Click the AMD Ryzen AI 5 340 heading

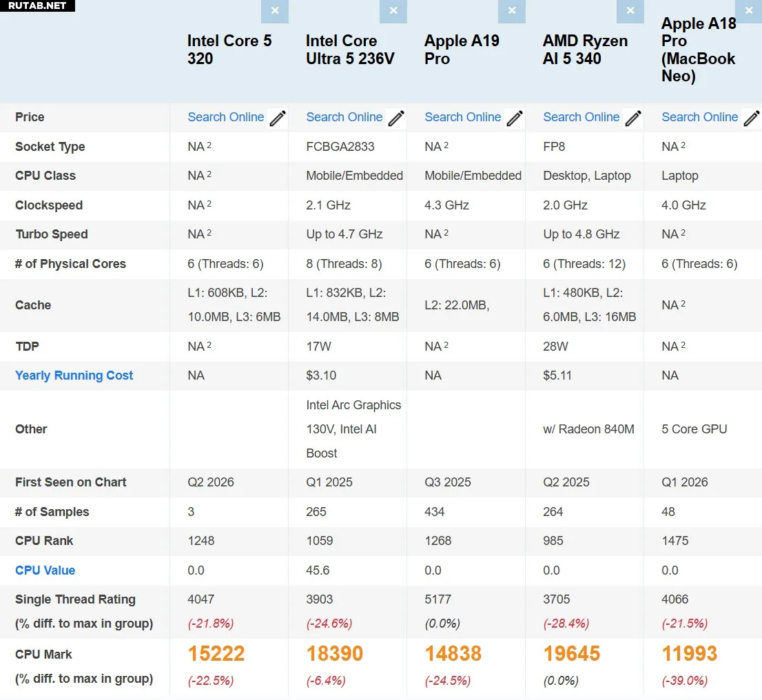point(585,50)
